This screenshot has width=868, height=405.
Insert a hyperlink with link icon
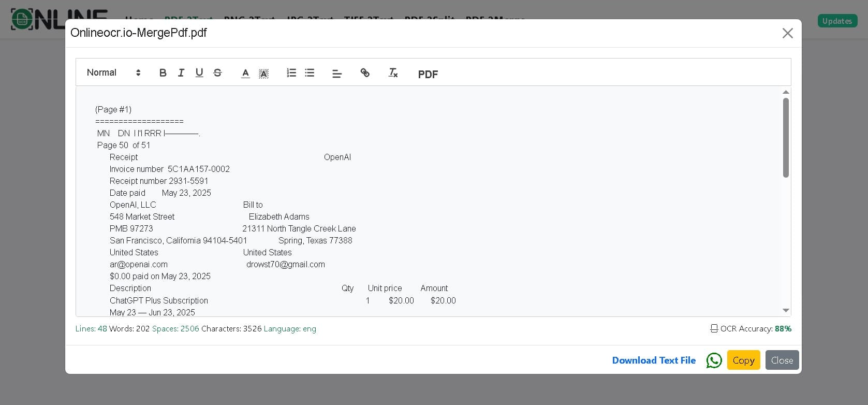coord(365,73)
